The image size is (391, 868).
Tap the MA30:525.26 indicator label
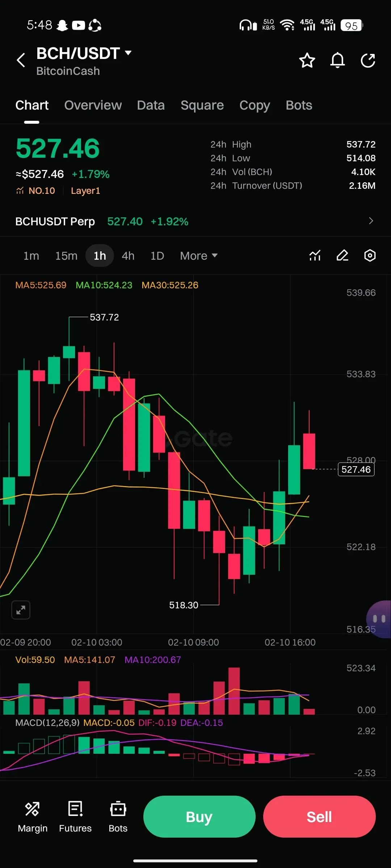(170, 285)
